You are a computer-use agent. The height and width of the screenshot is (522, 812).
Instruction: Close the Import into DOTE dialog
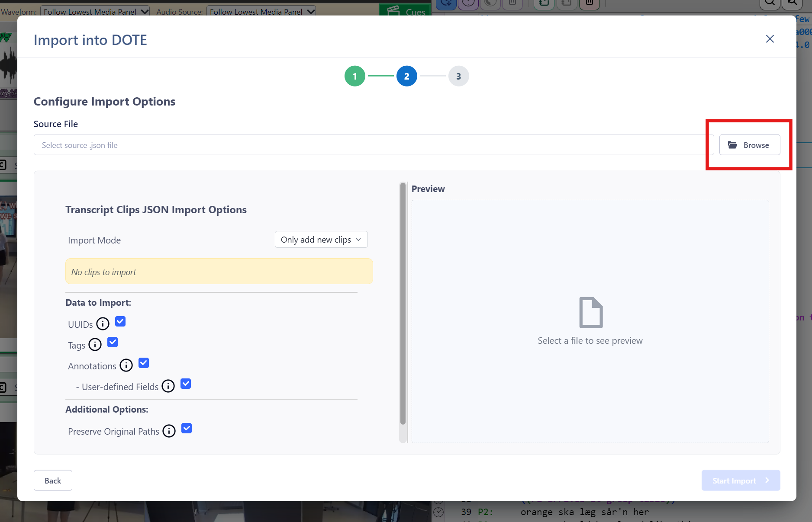pyautogui.click(x=770, y=39)
